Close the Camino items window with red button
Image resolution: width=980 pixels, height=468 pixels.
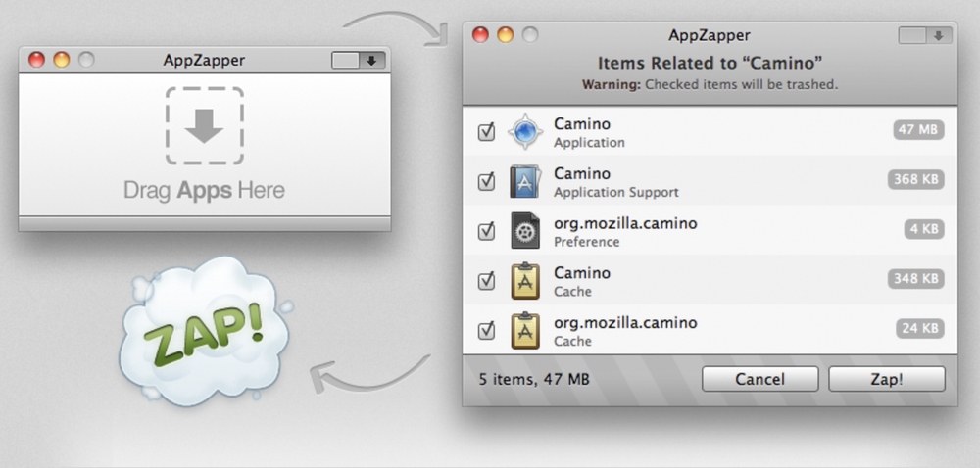click(x=480, y=35)
